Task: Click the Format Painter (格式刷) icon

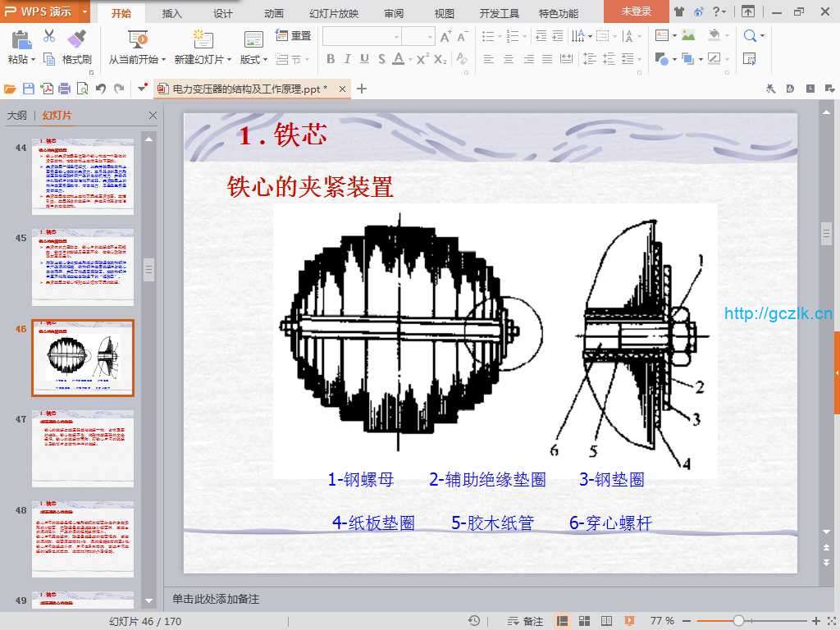Action: (x=76, y=39)
